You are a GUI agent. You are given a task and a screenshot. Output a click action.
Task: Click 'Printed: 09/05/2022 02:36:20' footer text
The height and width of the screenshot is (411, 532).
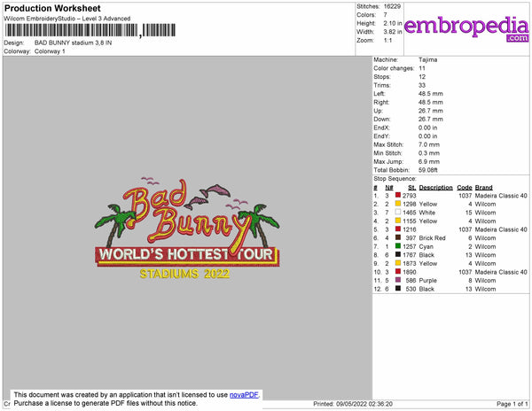(x=353, y=404)
